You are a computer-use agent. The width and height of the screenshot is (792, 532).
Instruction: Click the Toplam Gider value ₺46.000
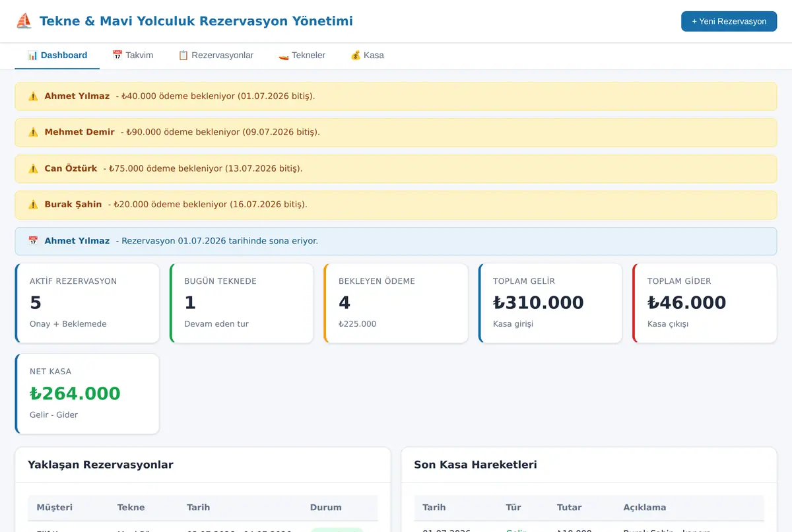point(686,303)
